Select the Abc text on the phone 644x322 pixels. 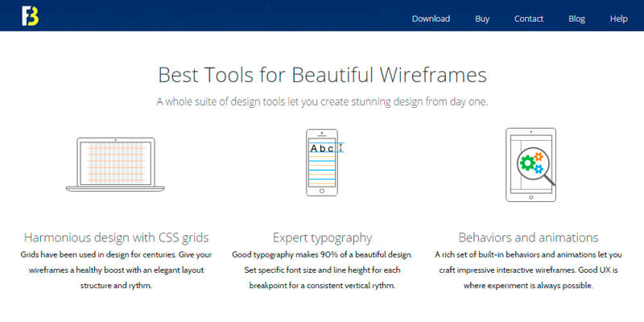tap(321, 148)
